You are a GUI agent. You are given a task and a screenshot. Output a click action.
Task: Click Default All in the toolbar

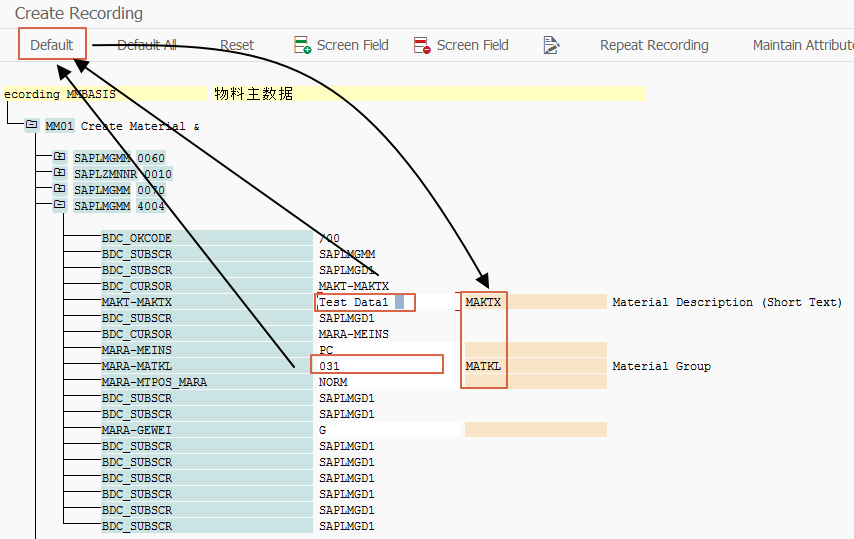(147, 45)
